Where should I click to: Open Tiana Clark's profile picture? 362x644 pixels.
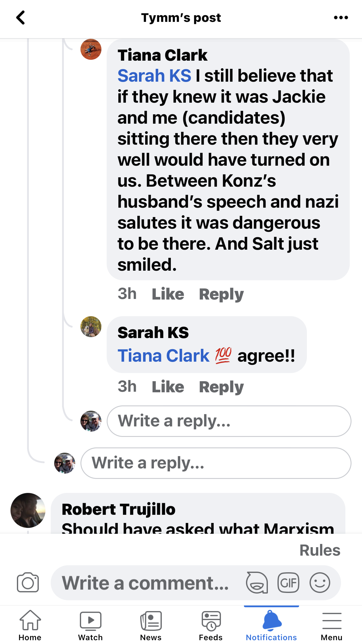[x=91, y=49]
